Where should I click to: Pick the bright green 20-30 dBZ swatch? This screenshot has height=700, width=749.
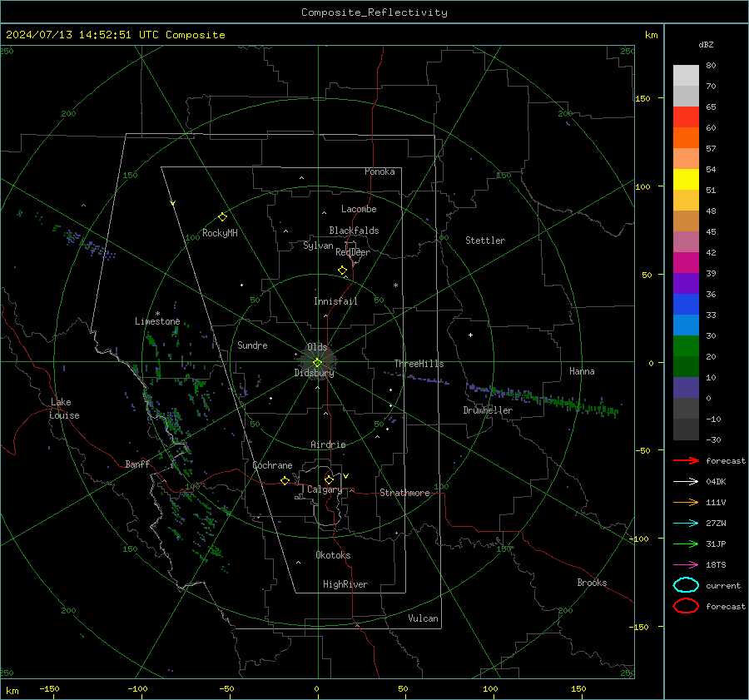coord(686,346)
